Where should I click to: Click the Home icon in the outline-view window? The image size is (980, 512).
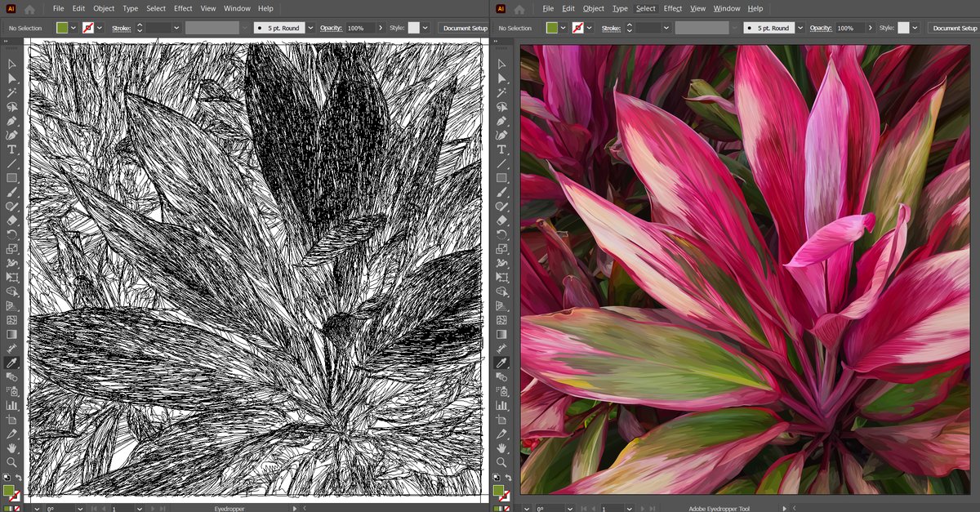pos(29,9)
